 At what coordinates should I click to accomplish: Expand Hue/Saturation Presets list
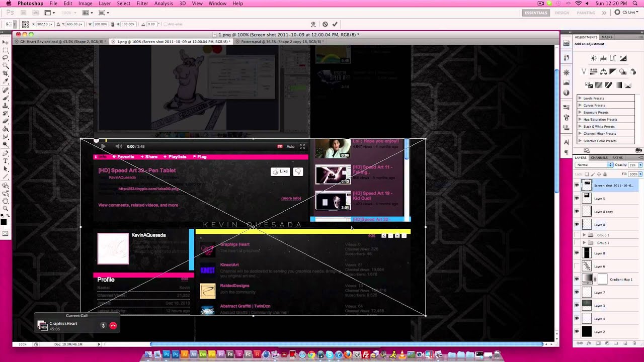(x=580, y=119)
